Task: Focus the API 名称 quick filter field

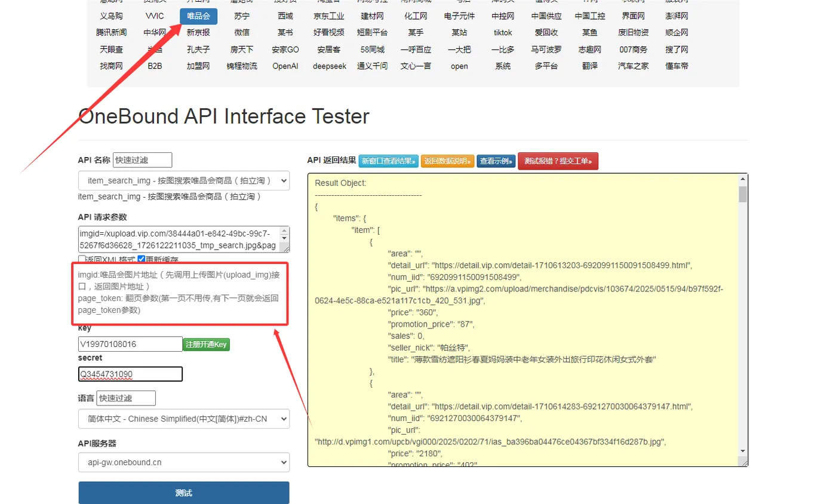Action: [x=142, y=160]
